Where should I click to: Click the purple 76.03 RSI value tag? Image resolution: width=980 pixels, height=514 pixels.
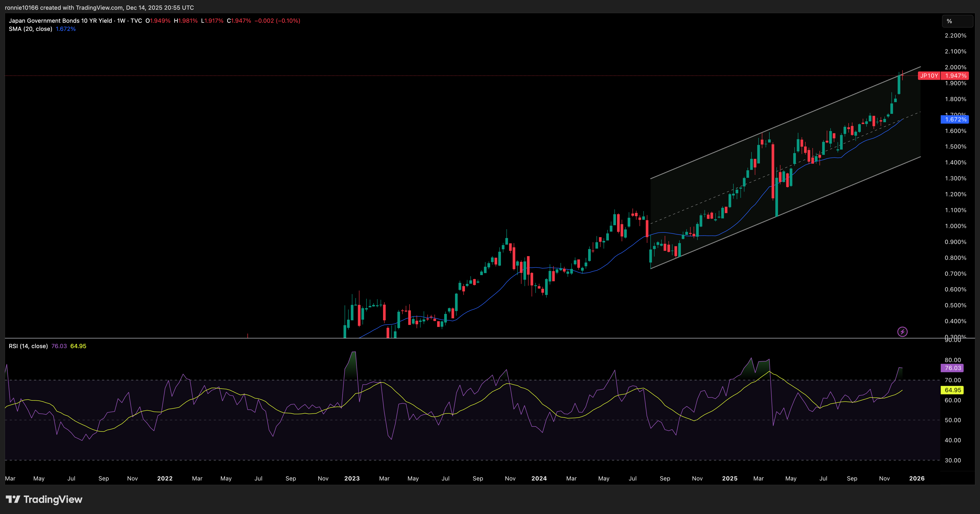(953, 368)
